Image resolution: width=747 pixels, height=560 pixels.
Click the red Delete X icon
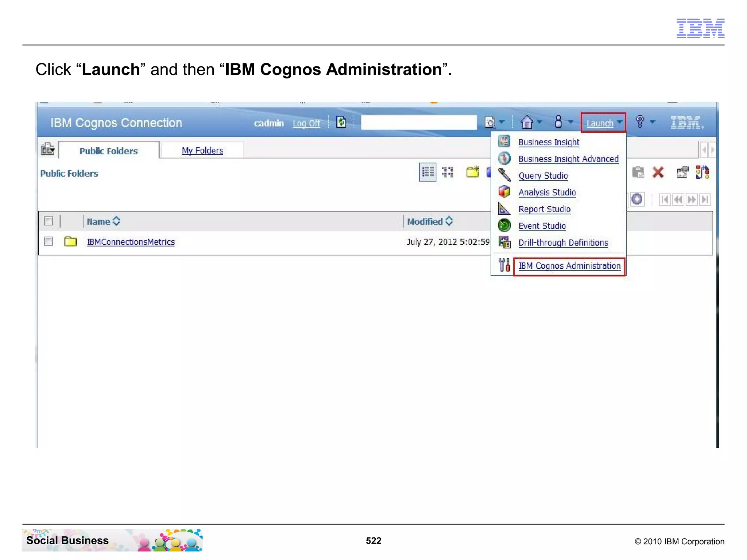click(658, 172)
